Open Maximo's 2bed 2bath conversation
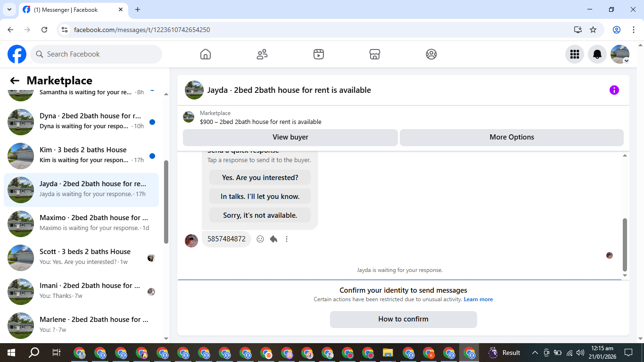The width and height of the screenshot is (644, 362). (x=81, y=224)
